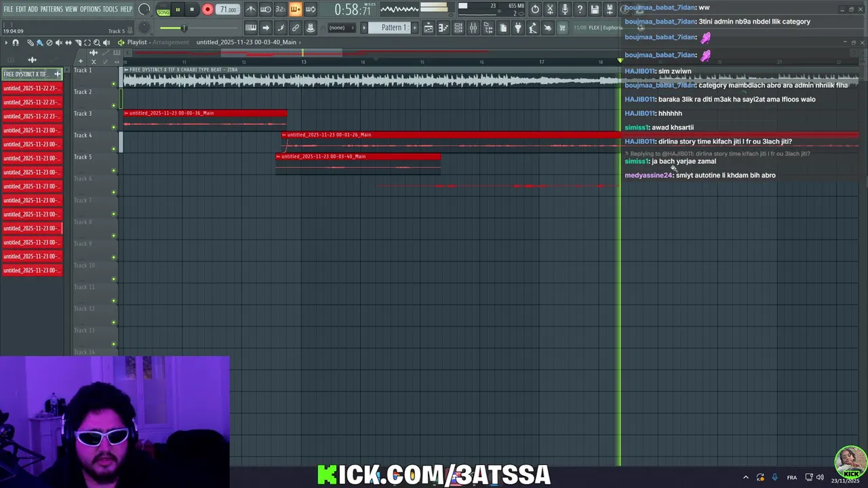The image size is (868, 488).
Task: Open the snap selector showing (none)
Action: click(341, 28)
